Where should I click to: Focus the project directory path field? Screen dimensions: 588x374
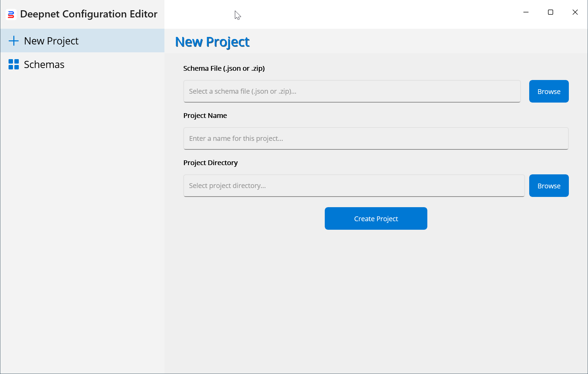[354, 186]
